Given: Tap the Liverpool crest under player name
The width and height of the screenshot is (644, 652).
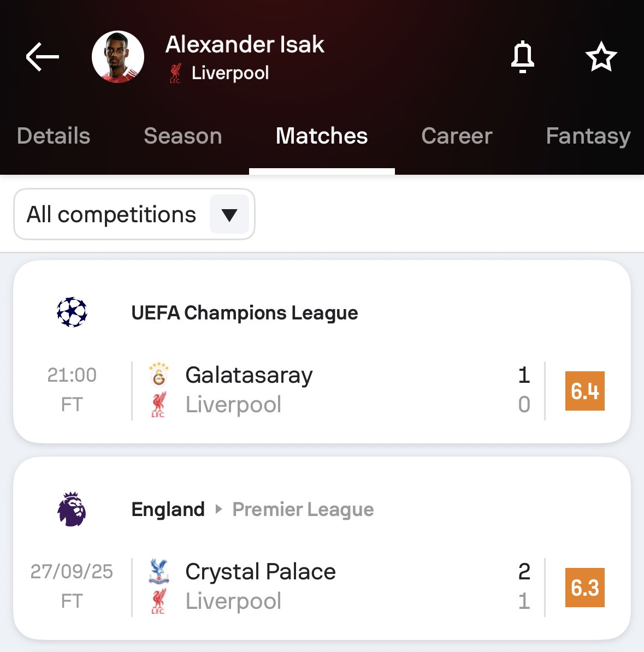Looking at the screenshot, I should point(175,73).
